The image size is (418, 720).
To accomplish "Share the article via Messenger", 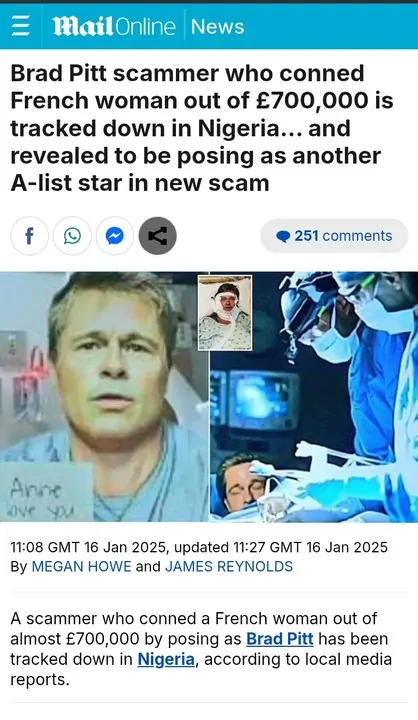I will click(115, 236).
